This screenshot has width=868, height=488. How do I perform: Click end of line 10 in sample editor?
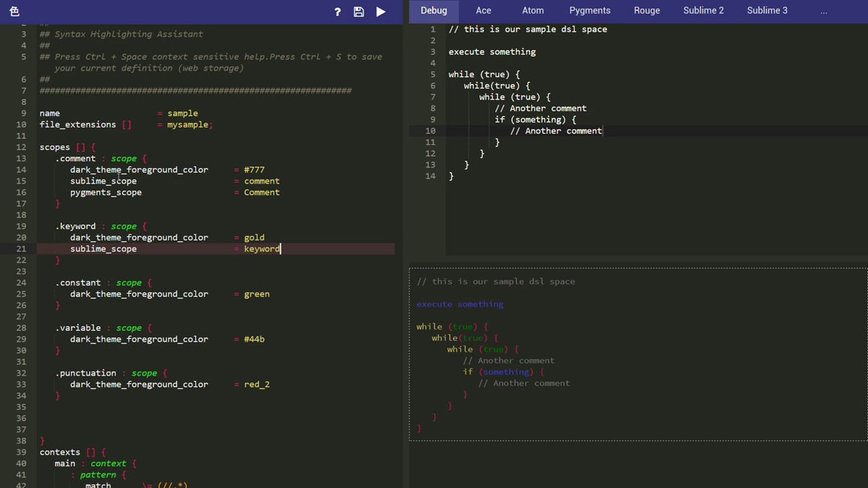tap(603, 131)
